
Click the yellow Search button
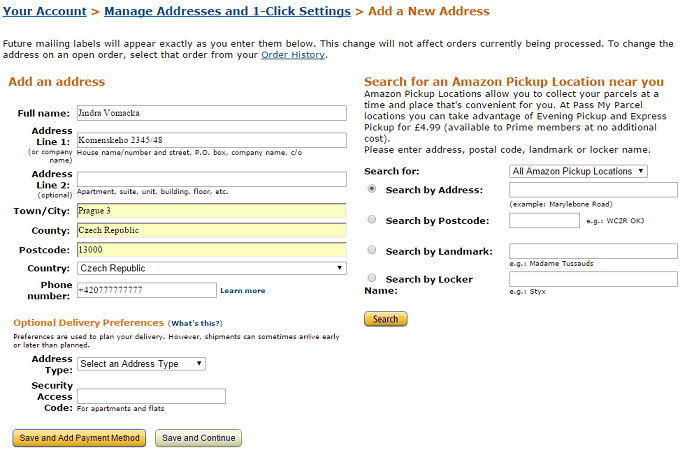[386, 319]
